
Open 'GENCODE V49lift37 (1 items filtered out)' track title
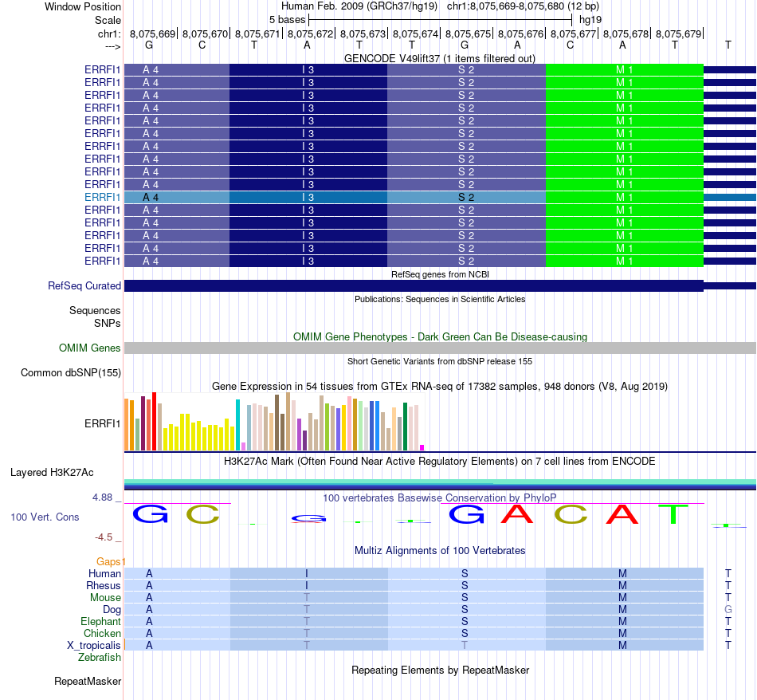click(440, 58)
